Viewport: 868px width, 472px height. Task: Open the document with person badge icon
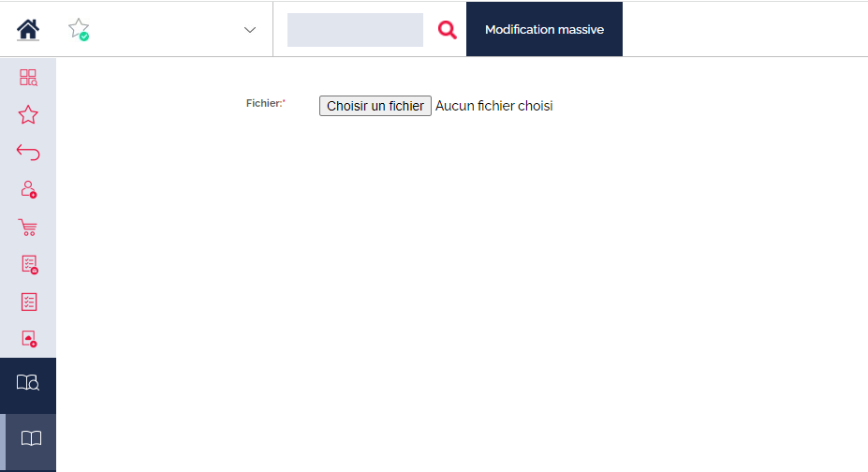29,339
